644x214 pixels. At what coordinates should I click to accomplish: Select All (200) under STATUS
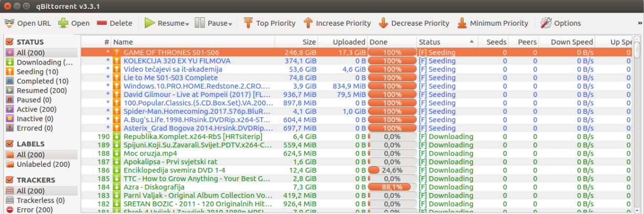click(x=41, y=53)
